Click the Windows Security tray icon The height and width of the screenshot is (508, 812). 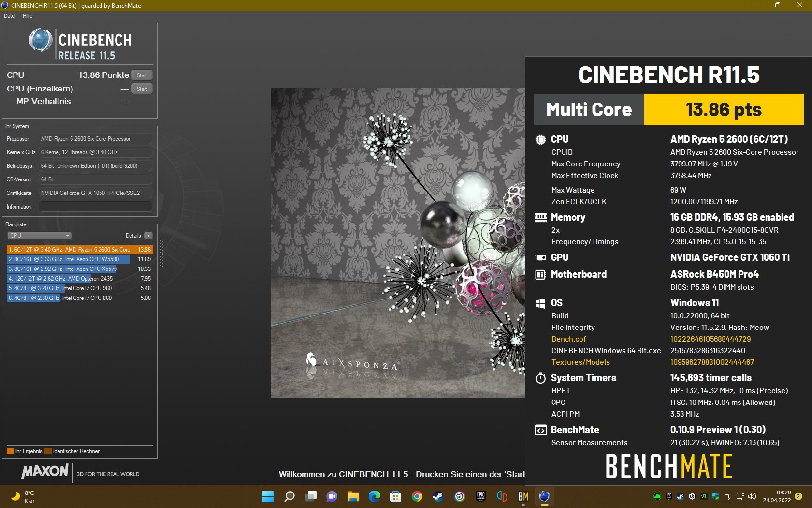(x=715, y=496)
